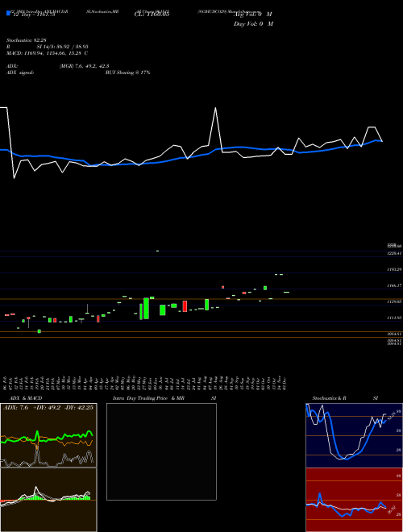Click the empty Intra Day Trading chart box
Screen dimensions: 403x532
pos(161,451)
